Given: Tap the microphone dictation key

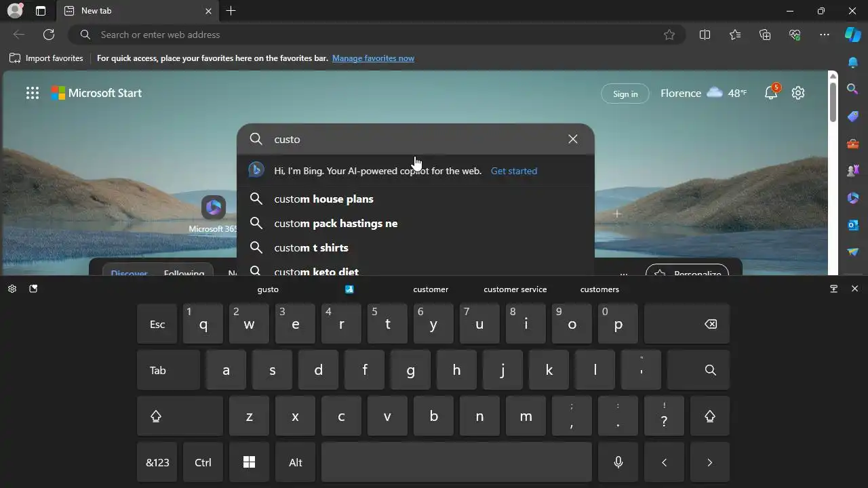Looking at the screenshot, I should (618, 462).
